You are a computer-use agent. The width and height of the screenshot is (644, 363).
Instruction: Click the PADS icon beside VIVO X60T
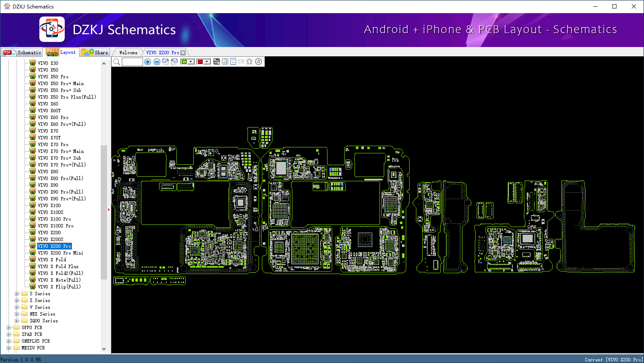pos(33,110)
